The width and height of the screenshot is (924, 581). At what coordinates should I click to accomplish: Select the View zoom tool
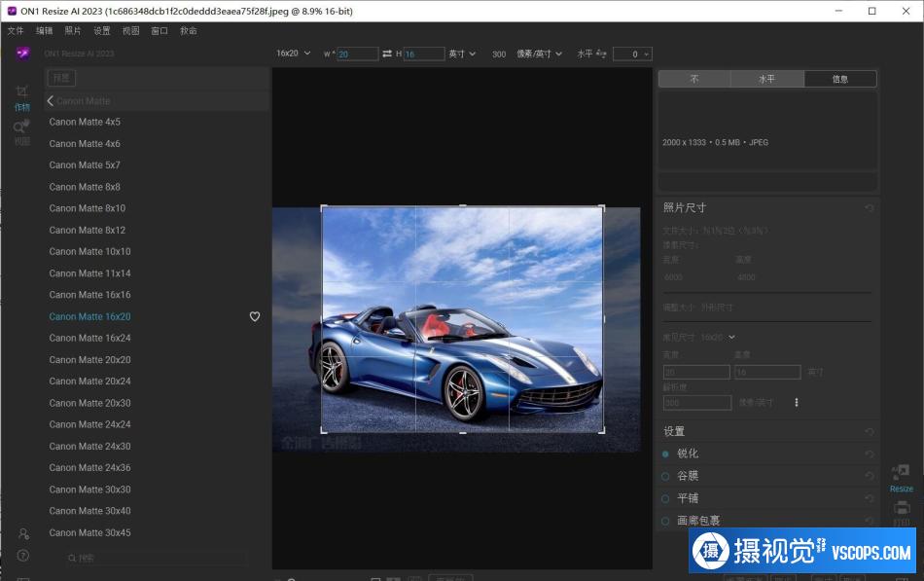pyautogui.click(x=21, y=129)
